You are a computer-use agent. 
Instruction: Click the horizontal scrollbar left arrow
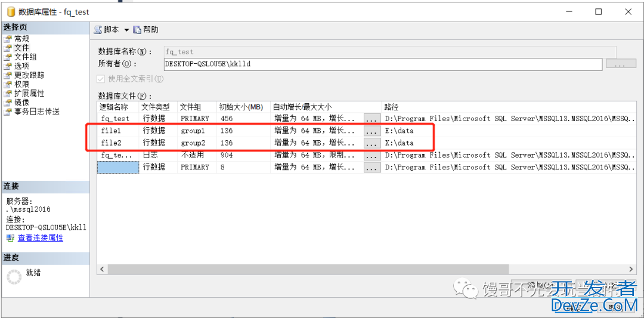click(x=103, y=269)
